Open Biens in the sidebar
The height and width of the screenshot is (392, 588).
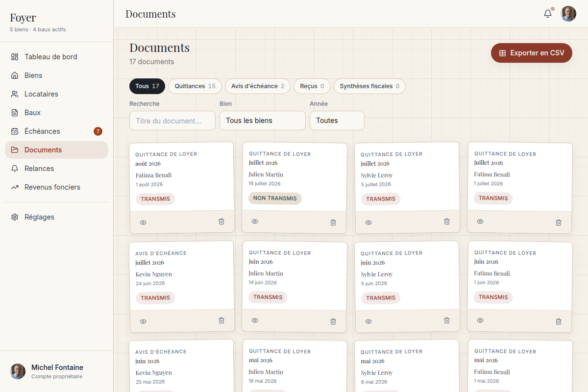tap(56, 75)
